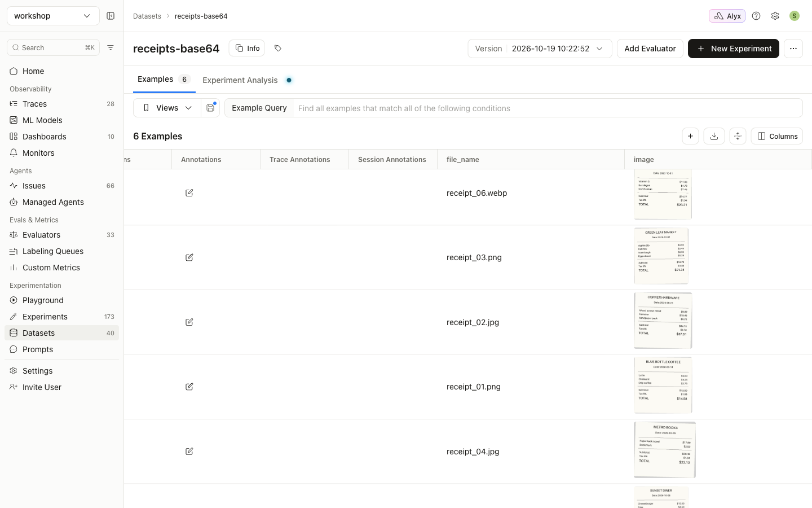Click the Example Query input field

point(548,108)
